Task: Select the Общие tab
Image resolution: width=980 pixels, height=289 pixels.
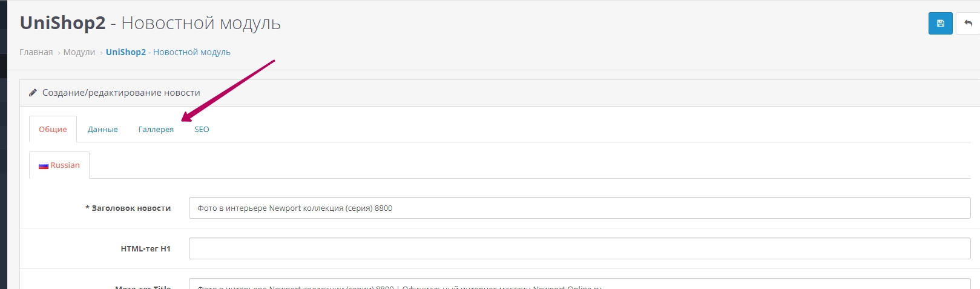Action: (53, 129)
